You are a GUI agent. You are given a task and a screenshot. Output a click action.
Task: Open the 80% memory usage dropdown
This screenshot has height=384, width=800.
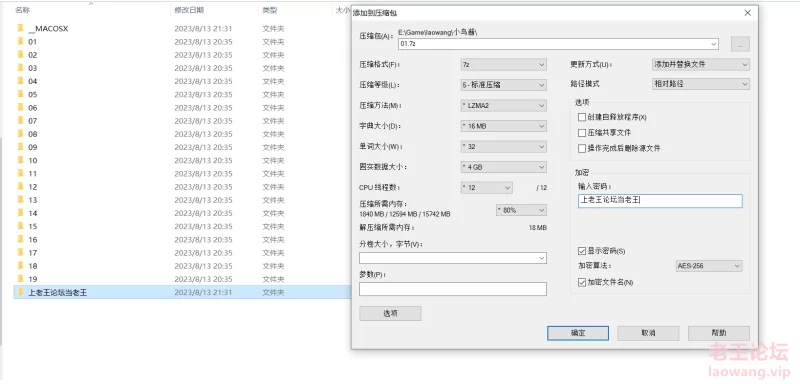[521, 210]
